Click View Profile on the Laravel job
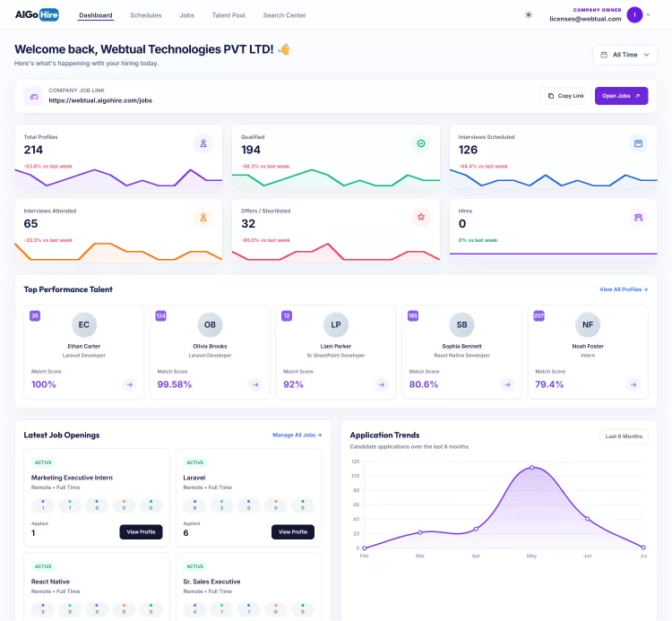Viewport: 672px width, 621px height. pos(293,532)
